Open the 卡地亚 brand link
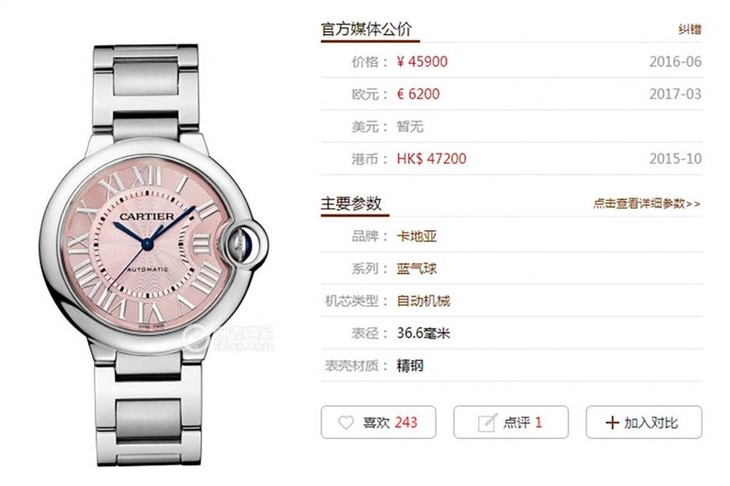 pos(416,236)
